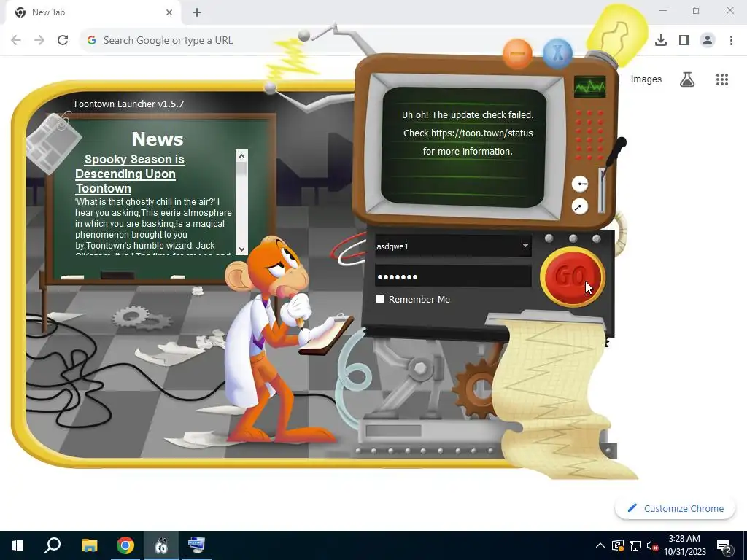Open the Images link

646,79
